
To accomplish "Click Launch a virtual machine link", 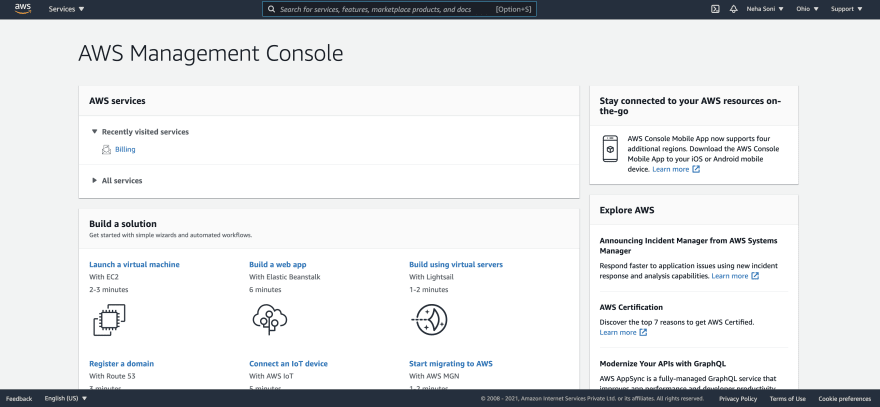I will (134, 264).
